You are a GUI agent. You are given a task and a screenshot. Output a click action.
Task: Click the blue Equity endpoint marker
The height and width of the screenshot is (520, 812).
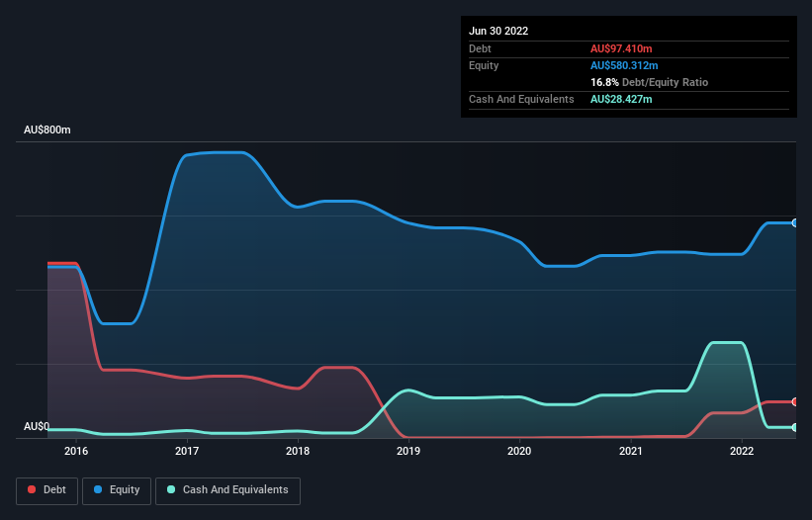(795, 223)
